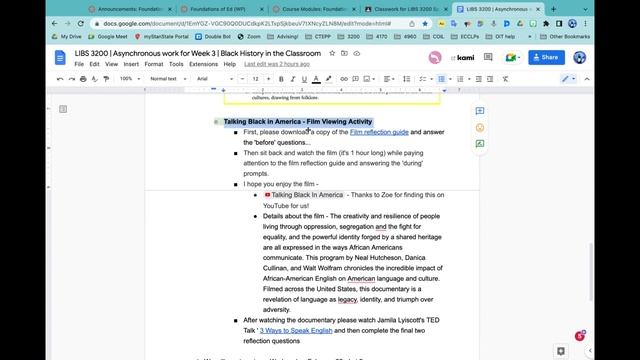Open text color picker
The width and height of the screenshot is (640, 360).
[x=316, y=79]
